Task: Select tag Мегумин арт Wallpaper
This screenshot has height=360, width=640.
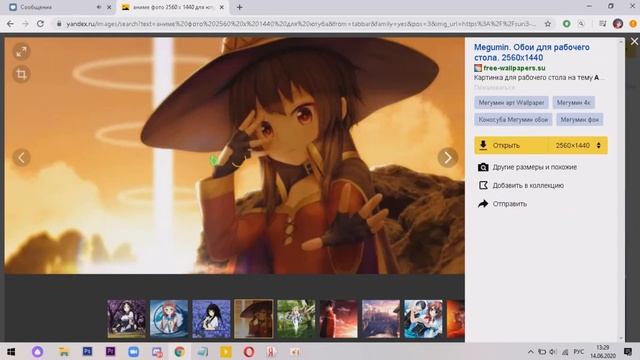Action: [511, 102]
